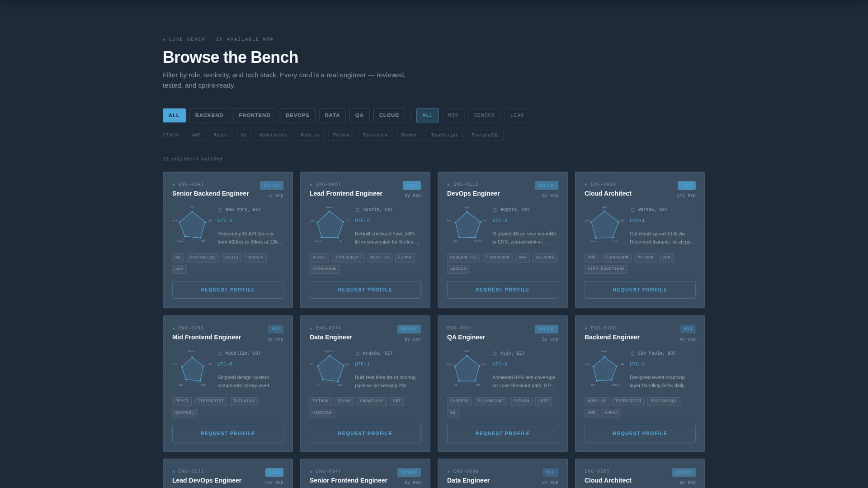Viewport: 868px width, 488px height.
Task: Click the Senior badge on ENG-0041 card
Action: [x=272, y=185]
